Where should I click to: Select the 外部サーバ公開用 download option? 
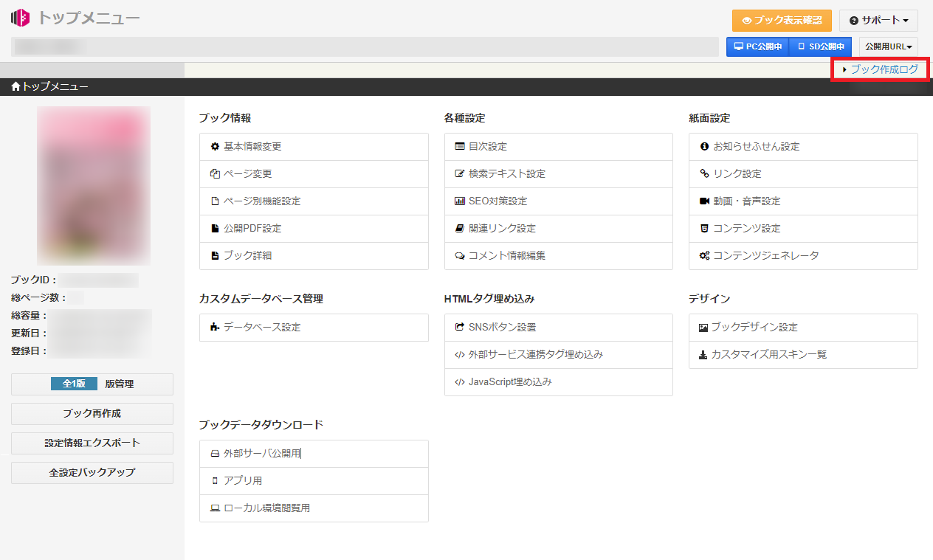tap(262, 454)
